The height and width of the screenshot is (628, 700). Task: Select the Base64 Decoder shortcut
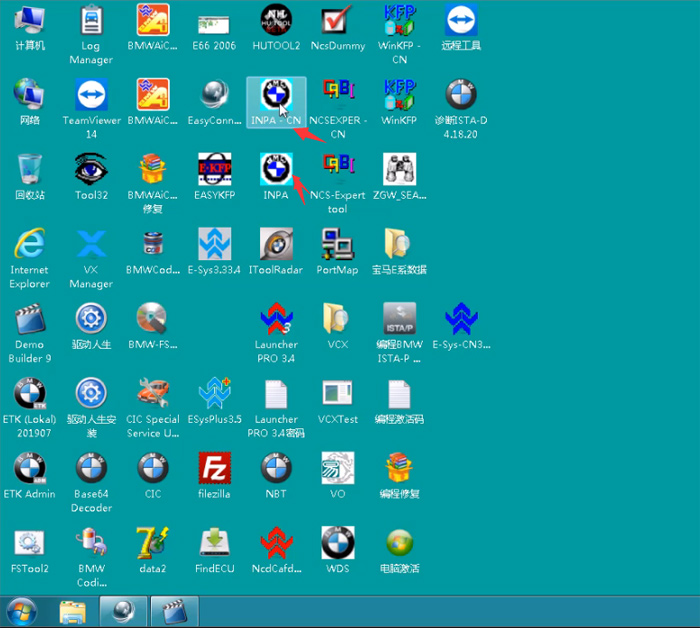[x=91, y=483]
